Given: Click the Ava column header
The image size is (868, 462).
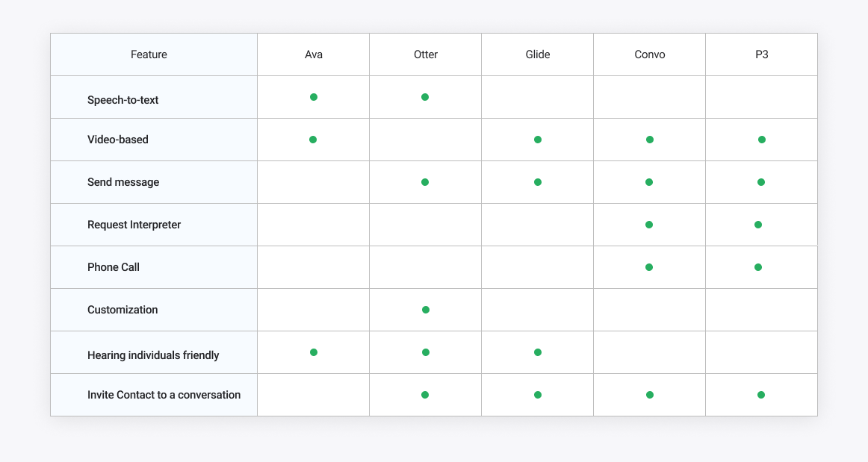Looking at the screenshot, I should [x=313, y=54].
